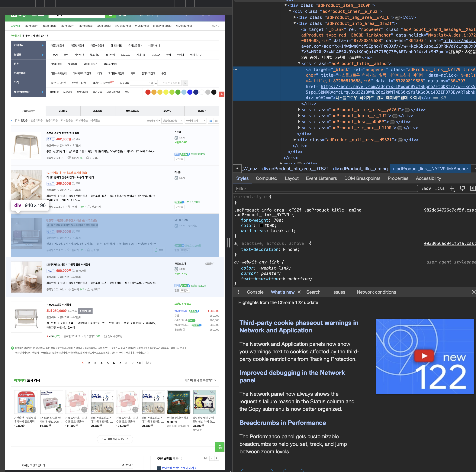
Task: Open the paintbrush rendering emulation icon
Action: (x=462, y=189)
